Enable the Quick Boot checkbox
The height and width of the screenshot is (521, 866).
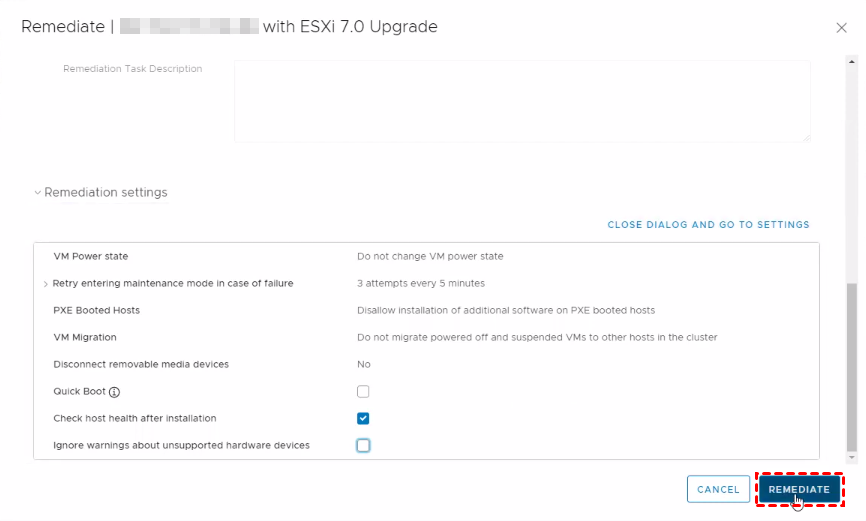pos(363,391)
